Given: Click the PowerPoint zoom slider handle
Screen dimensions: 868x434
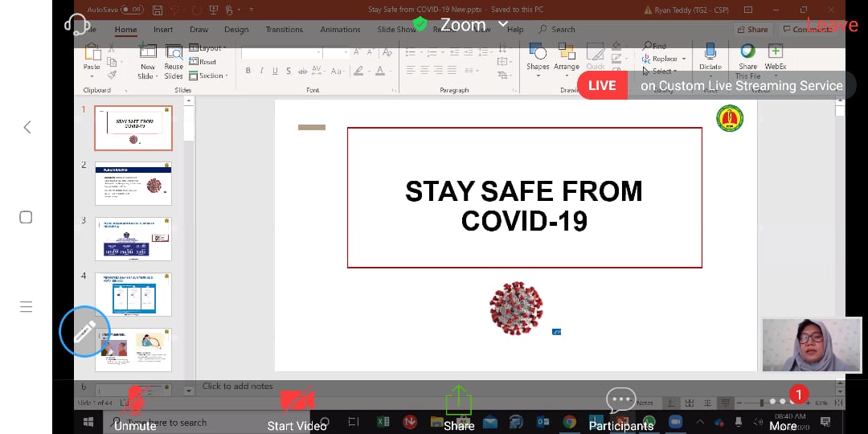Looking at the screenshot, I should (762, 403).
